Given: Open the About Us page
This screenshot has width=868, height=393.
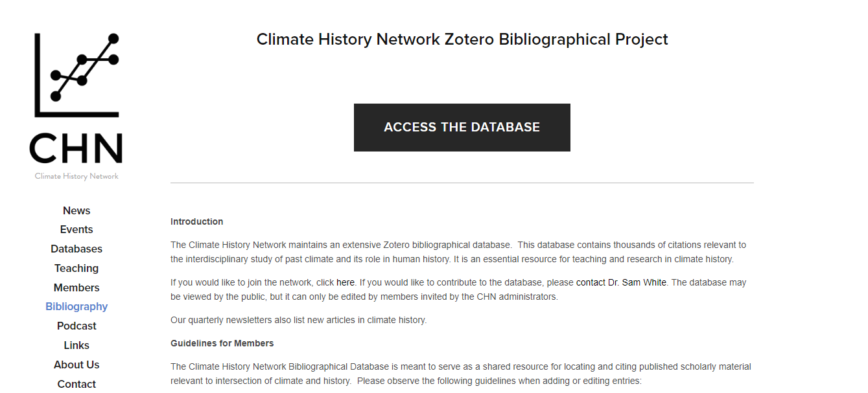Looking at the screenshot, I should coord(76,365).
